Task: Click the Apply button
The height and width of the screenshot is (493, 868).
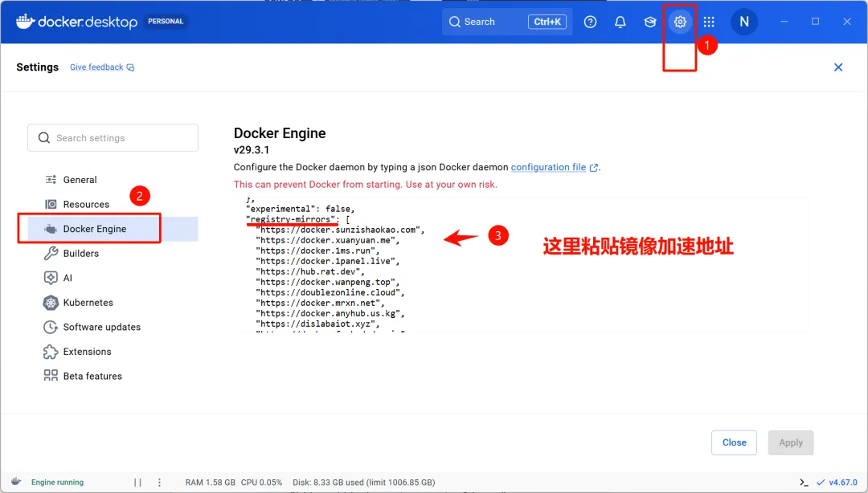Action: 791,442
